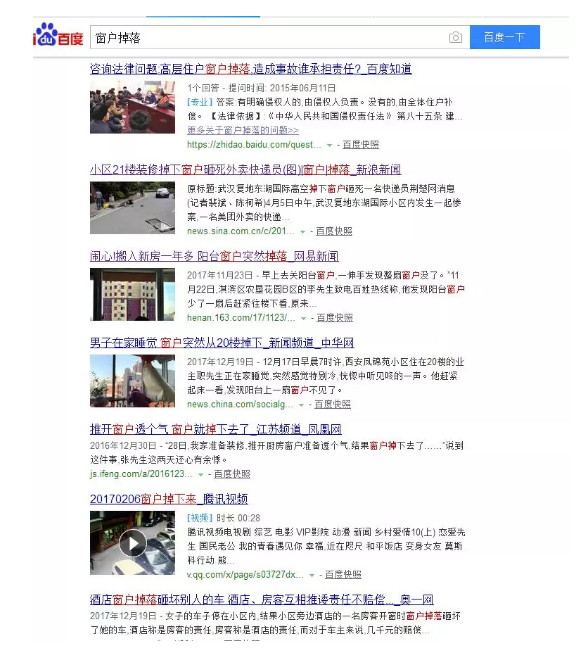The image size is (577, 649).
Task: Open the 网易新闻 balcony window result title
Action: click(214, 256)
